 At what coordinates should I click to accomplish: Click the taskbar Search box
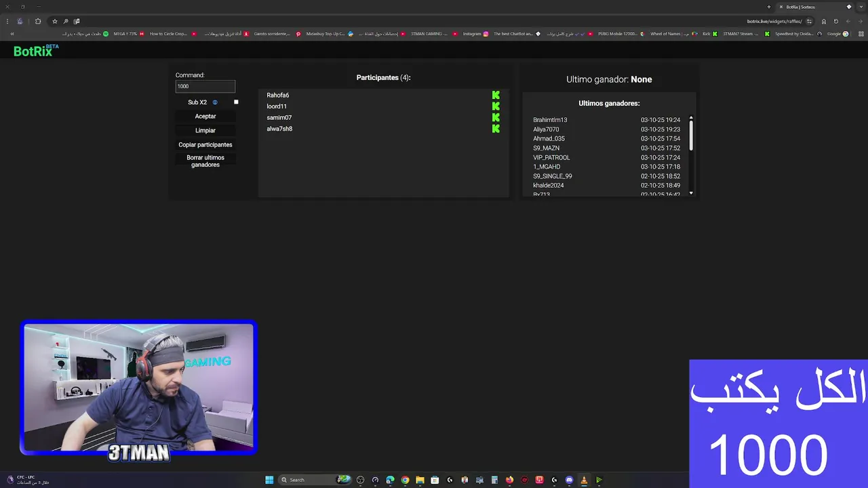coord(315,480)
